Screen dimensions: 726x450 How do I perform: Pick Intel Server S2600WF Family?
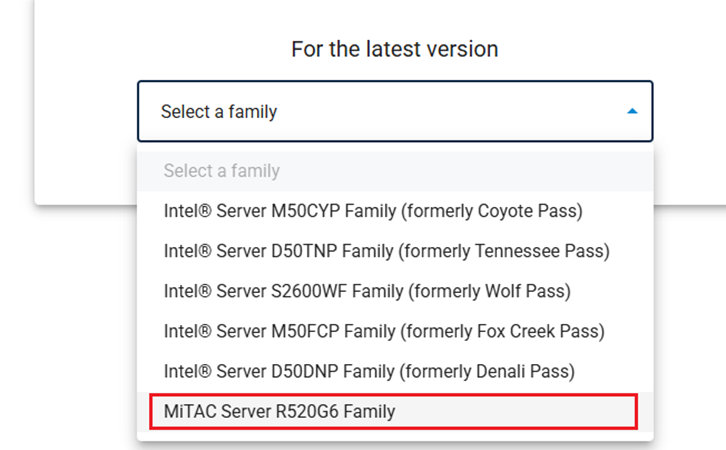(367, 291)
